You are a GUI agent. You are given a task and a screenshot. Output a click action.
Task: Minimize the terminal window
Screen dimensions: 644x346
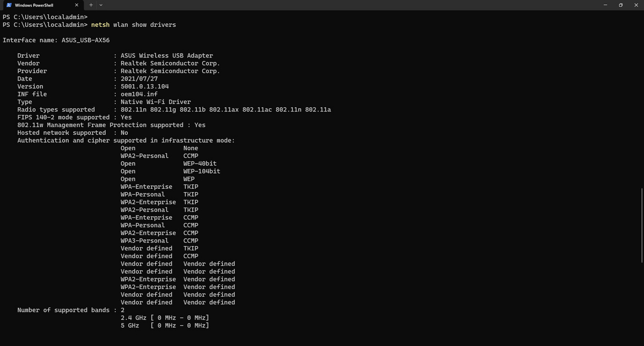(x=605, y=5)
